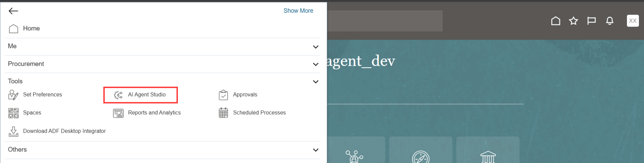The width and height of the screenshot is (644, 163).
Task: Open Set Preferences tool
Action: pos(42,95)
